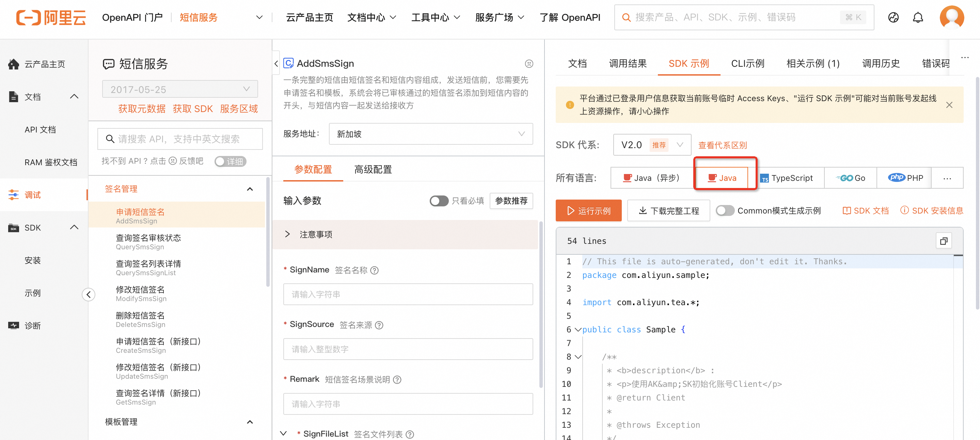The image size is (980, 440).
Task: Select the Java language option
Action: (722, 178)
